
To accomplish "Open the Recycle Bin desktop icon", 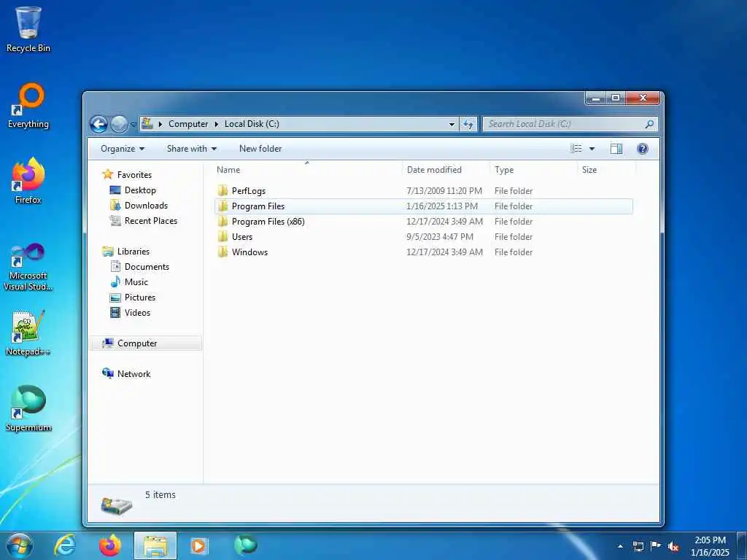I will [x=28, y=29].
